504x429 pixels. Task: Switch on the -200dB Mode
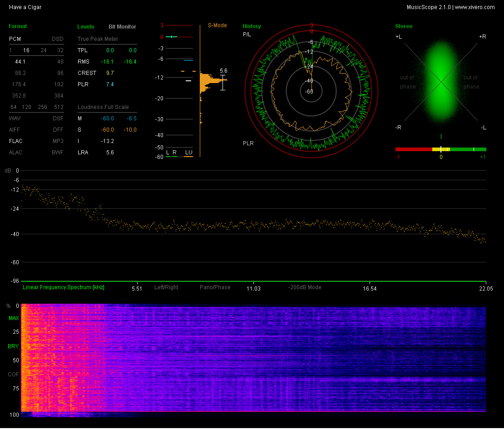305,287
